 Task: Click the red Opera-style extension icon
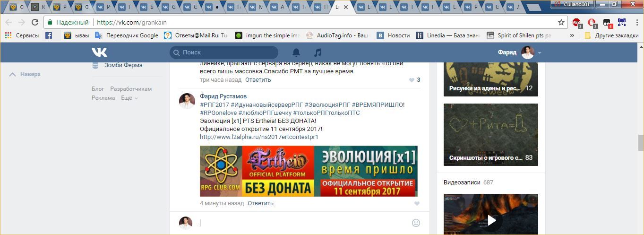coord(592,22)
